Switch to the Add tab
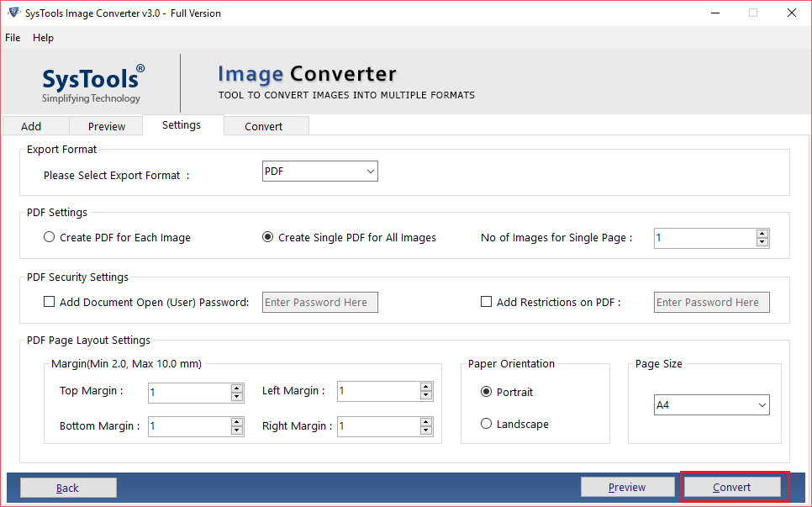This screenshot has width=812, height=507. tap(34, 125)
